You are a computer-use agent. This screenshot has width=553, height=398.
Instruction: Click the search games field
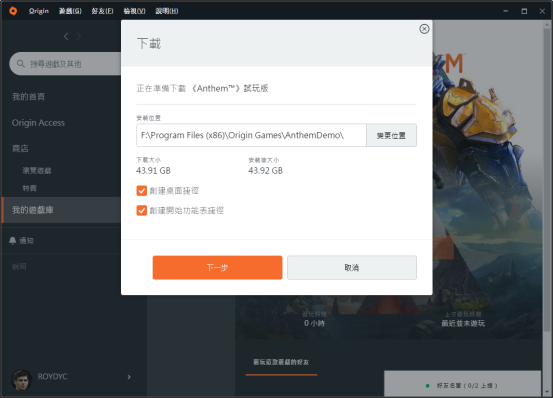(x=66, y=64)
